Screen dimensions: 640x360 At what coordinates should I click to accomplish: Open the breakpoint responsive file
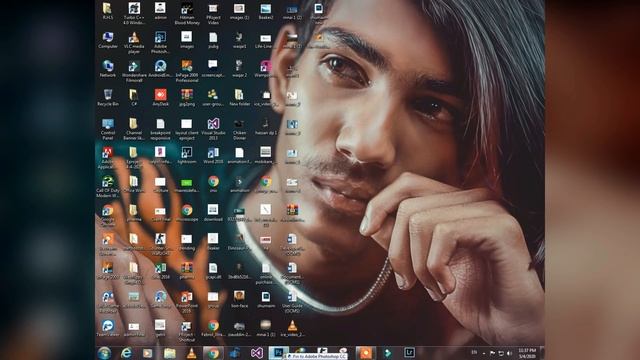[x=160, y=129]
